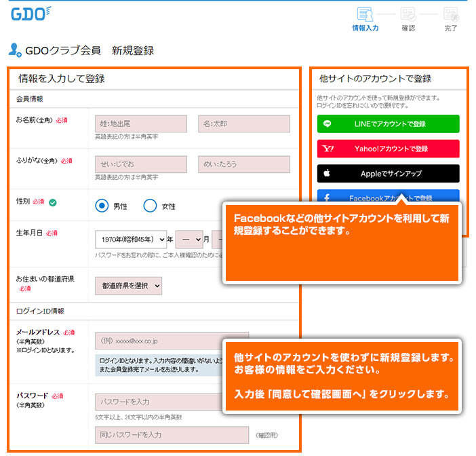Click Appleでサインアップ button
The height and width of the screenshot is (456, 476).
tap(388, 174)
